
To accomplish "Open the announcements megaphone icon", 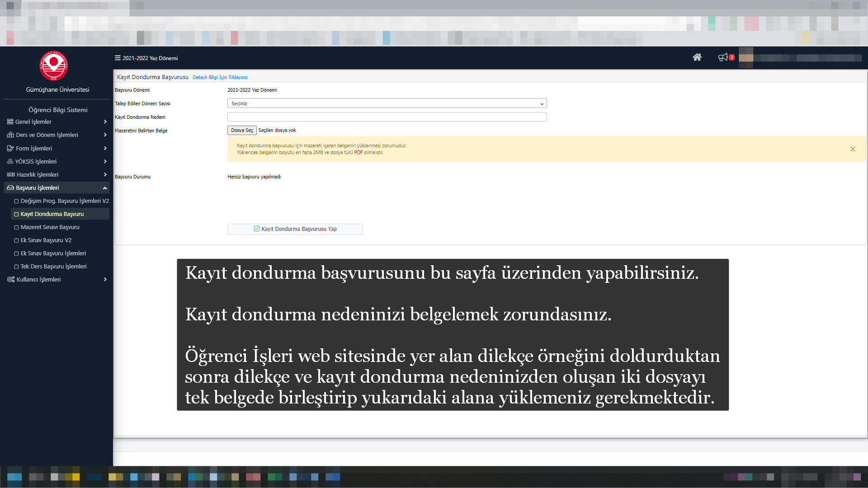I will point(723,57).
